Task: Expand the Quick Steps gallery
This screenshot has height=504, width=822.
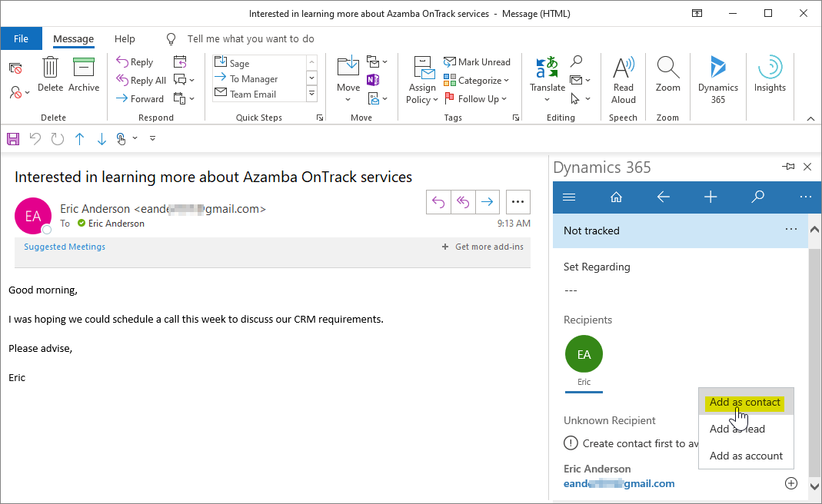Action: [x=311, y=94]
